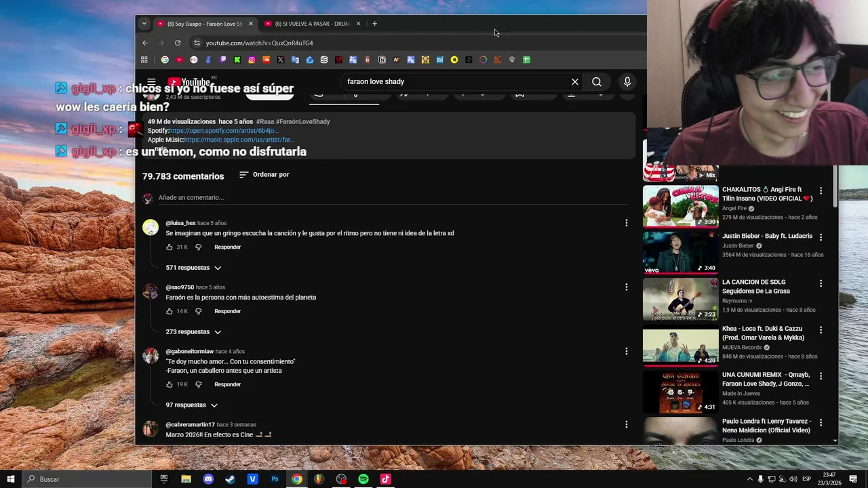Open Justin Bieber Baby video thumbnail
This screenshot has width=868, height=488.
680,252
